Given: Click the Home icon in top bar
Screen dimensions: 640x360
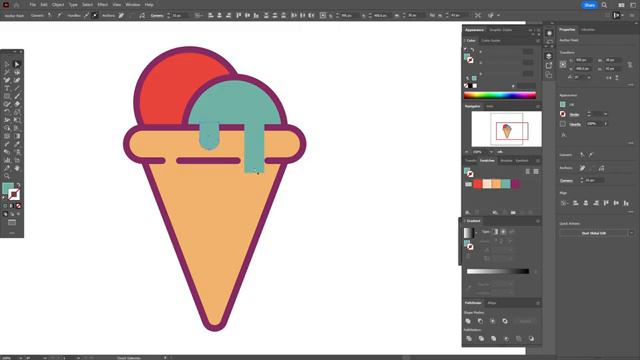Looking at the screenshot, I should pyautogui.click(x=17, y=5).
